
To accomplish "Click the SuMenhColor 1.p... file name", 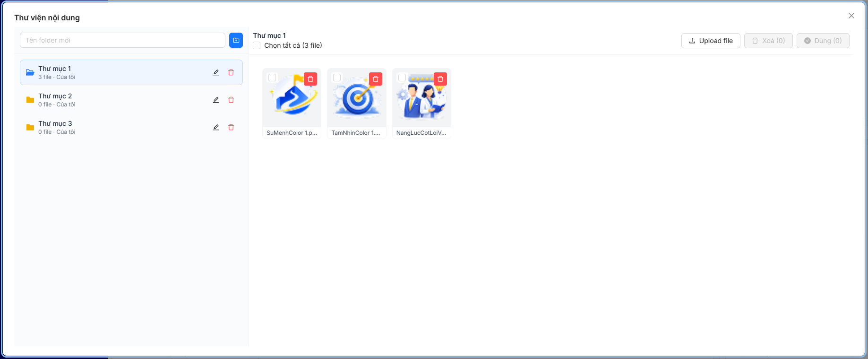I will pos(292,133).
